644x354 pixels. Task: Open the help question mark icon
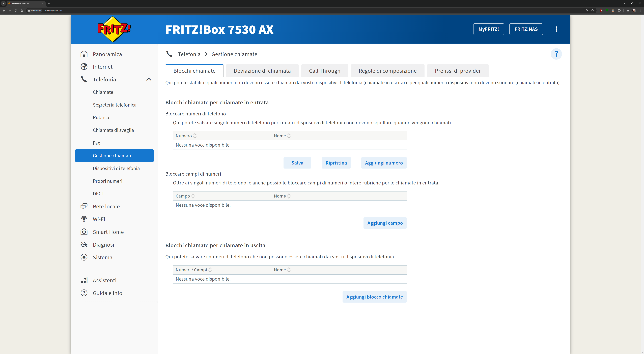tap(556, 54)
